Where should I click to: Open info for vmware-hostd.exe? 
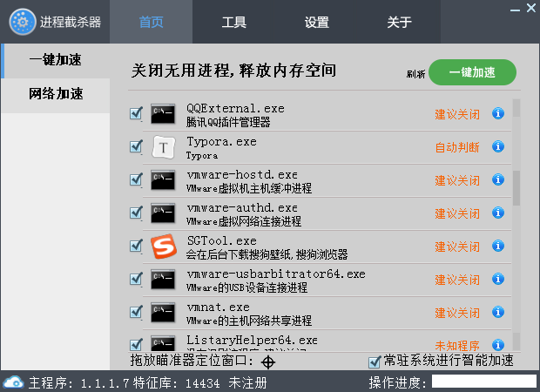pyautogui.click(x=498, y=180)
